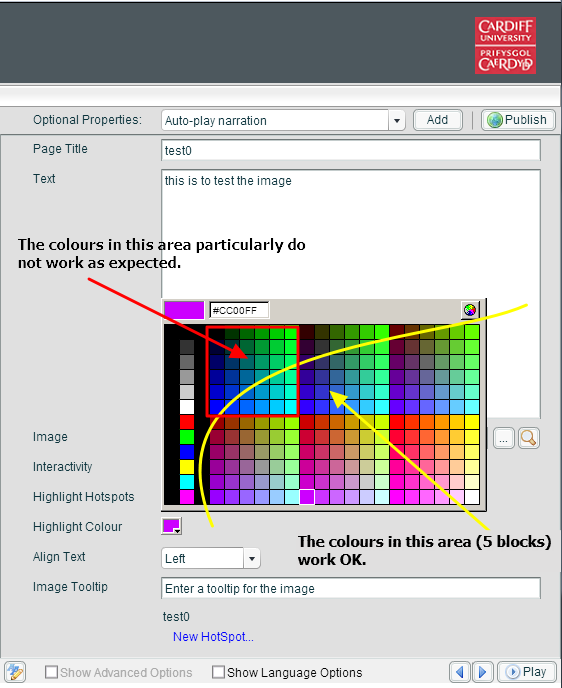
Task: Click the Play button
Action: (526, 672)
